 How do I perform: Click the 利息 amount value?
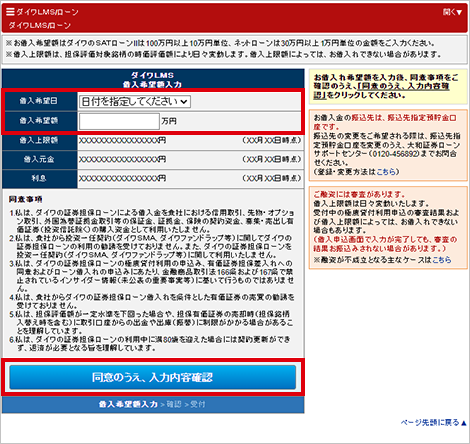122,178
